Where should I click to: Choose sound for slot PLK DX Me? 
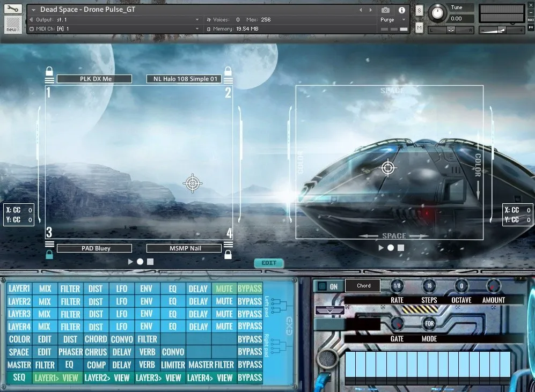pos(94,79)
